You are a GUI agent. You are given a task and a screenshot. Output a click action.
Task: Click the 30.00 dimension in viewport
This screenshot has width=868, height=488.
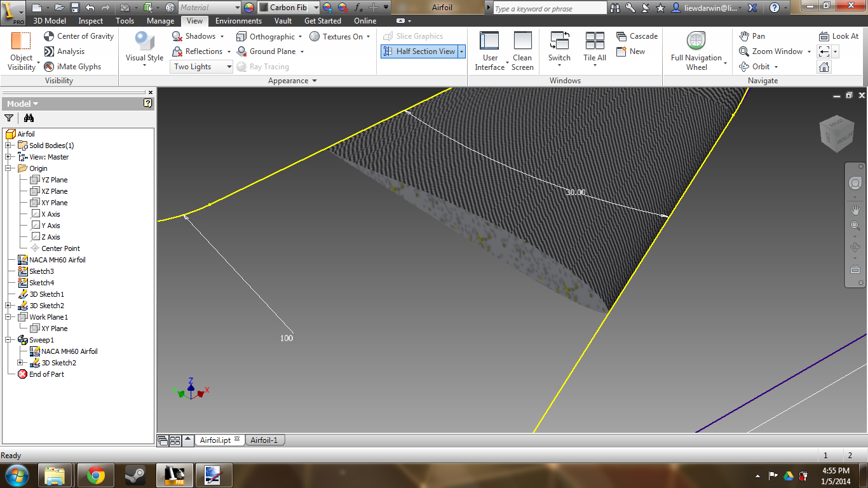(x=576, y=192)
